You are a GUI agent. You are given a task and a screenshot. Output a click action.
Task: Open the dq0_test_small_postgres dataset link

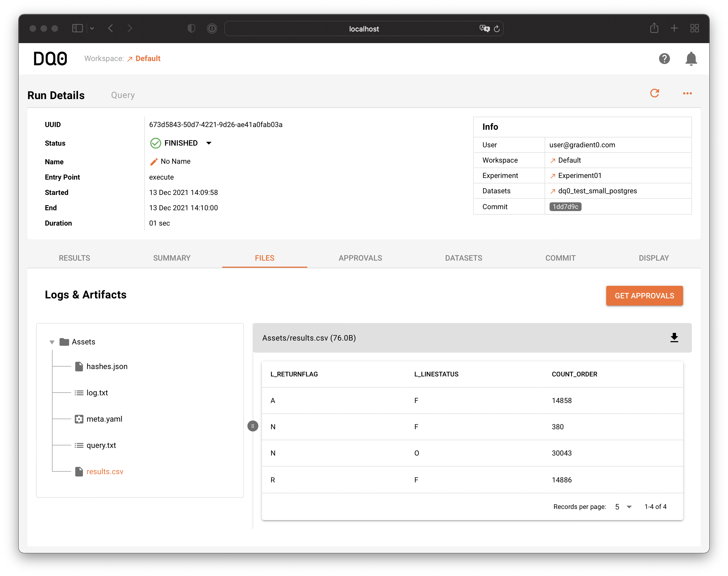597,191
